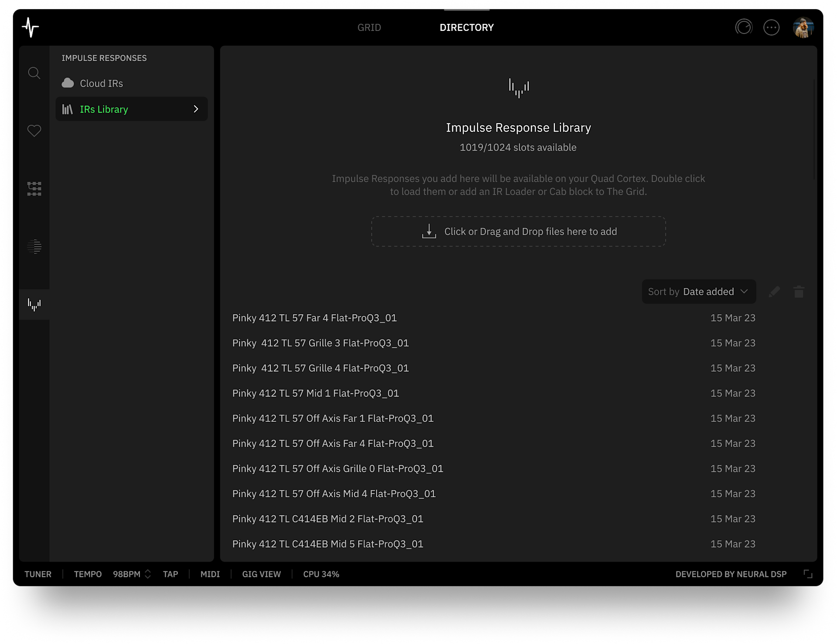Open the TUNER from status bar

pyautogui.click(x=38, y=574)
